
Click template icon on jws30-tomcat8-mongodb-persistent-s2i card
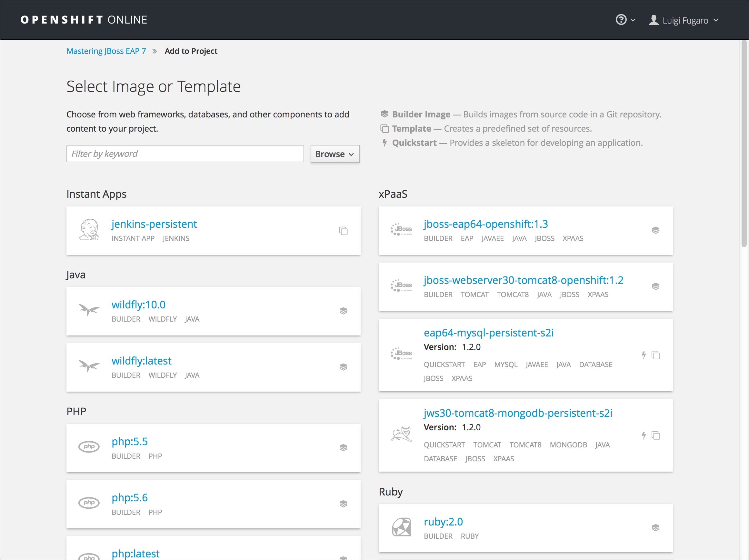pyautogui.click(x=656, y=435)
